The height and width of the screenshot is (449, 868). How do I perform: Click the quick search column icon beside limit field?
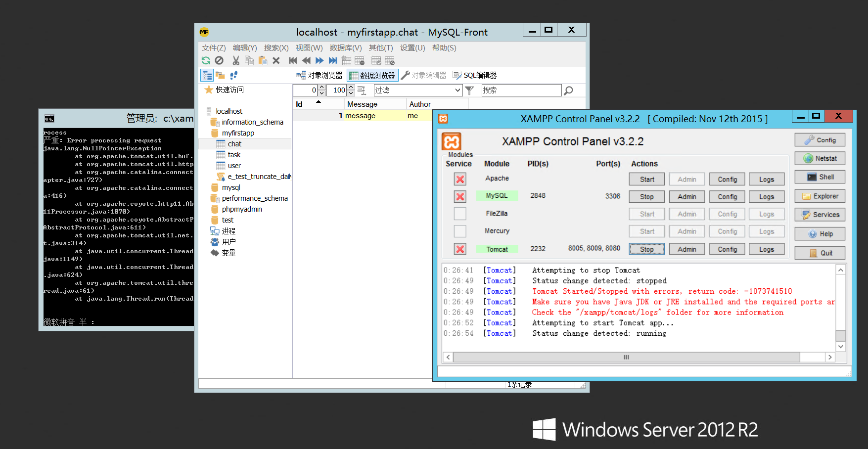pyautogui.click(x=362, y=90)
